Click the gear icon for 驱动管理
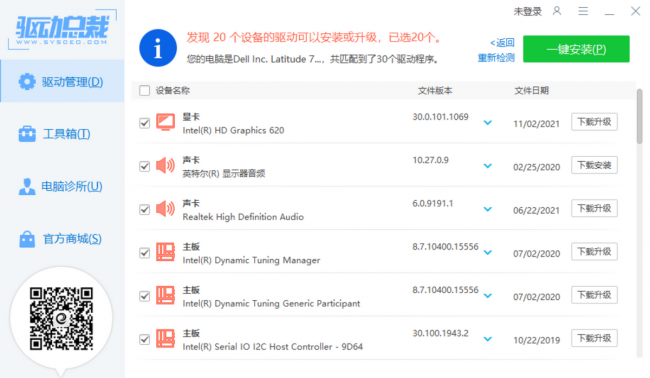 coord(27,82)
